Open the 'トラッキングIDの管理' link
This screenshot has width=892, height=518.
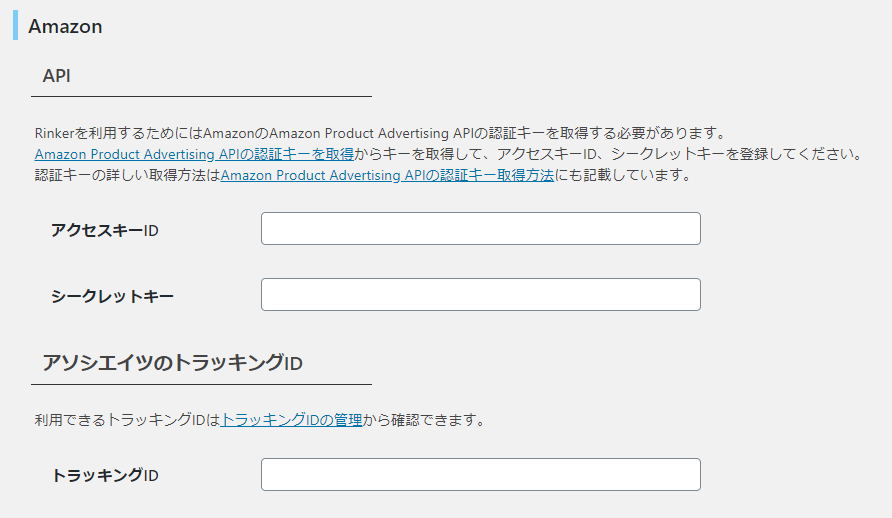click(291, 420)
